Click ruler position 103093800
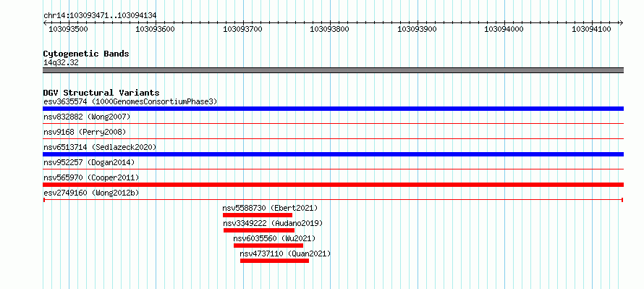Image resolution: width=644 pixels, height=289 pixels. (x=329, y=29)
